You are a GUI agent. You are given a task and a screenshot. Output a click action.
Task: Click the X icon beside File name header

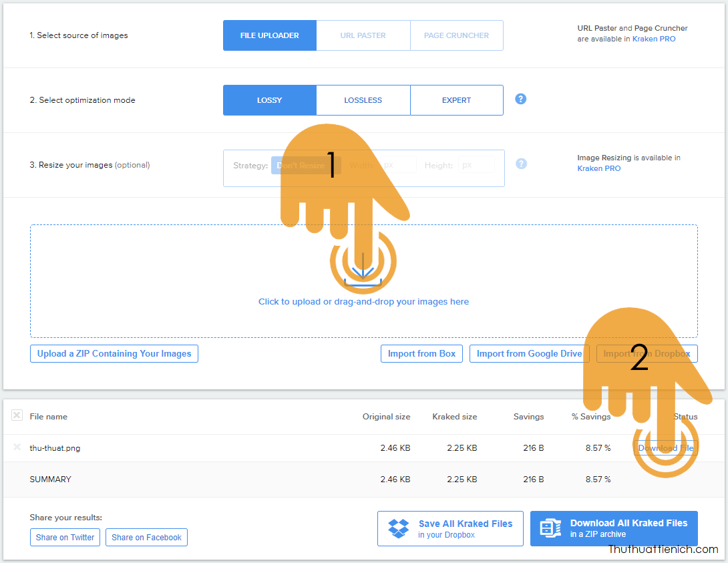pos(17,415)
